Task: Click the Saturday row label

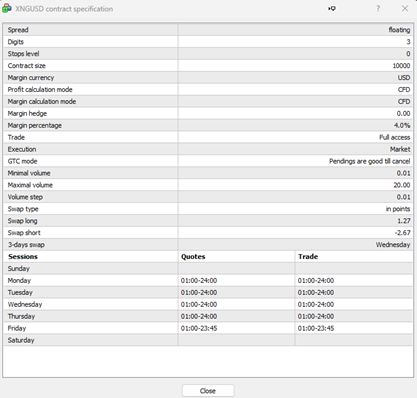Action: [21, 340]
